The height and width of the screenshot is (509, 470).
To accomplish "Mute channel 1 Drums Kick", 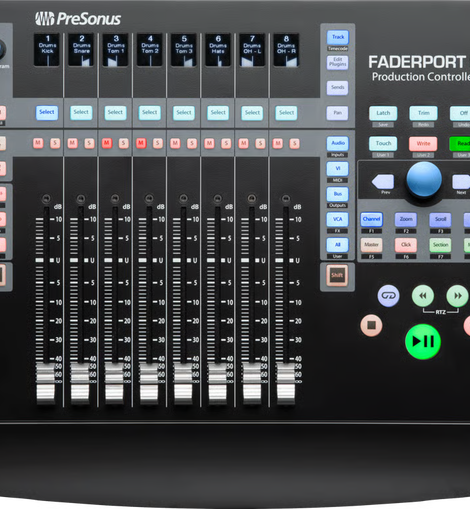I will tap(38, 143).
